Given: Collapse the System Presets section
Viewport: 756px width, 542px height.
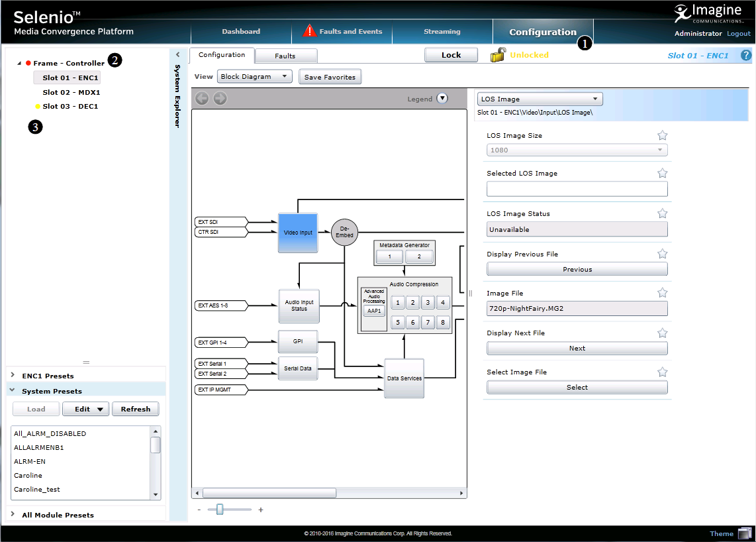Looking at the screenshot, I should click(12, 390).
